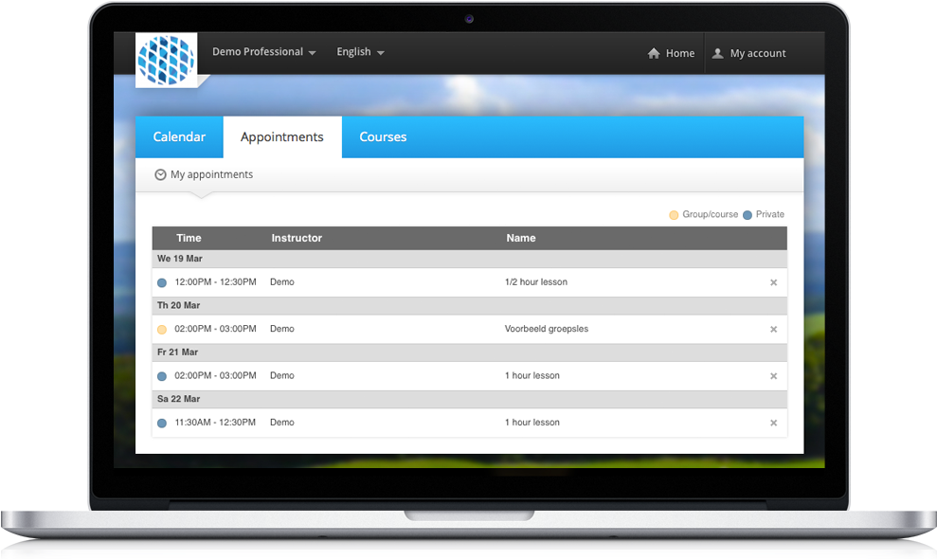The image size is (937, 560).
Task: Click the blue Private dot on the 12:00PM lesson
Action: point(161,281)
